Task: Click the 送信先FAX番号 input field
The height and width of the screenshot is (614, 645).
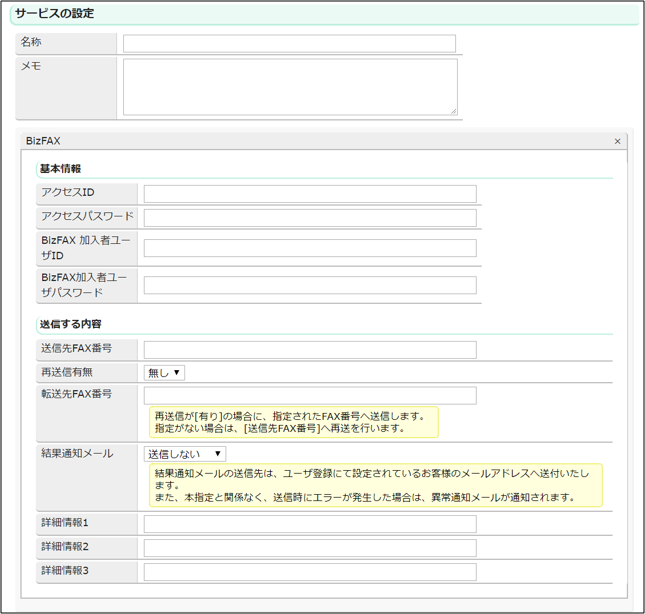Action: tap(310, 350)
